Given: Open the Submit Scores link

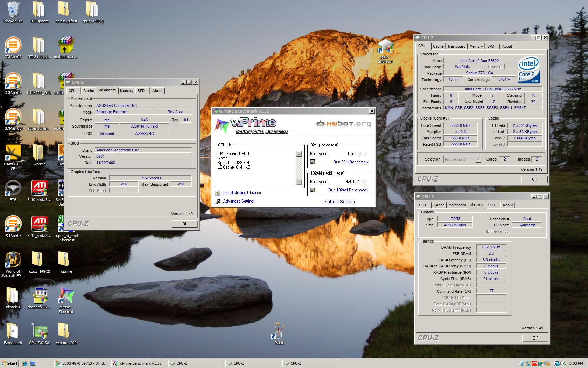Looking at the screenshot, I should pos(339,202).
